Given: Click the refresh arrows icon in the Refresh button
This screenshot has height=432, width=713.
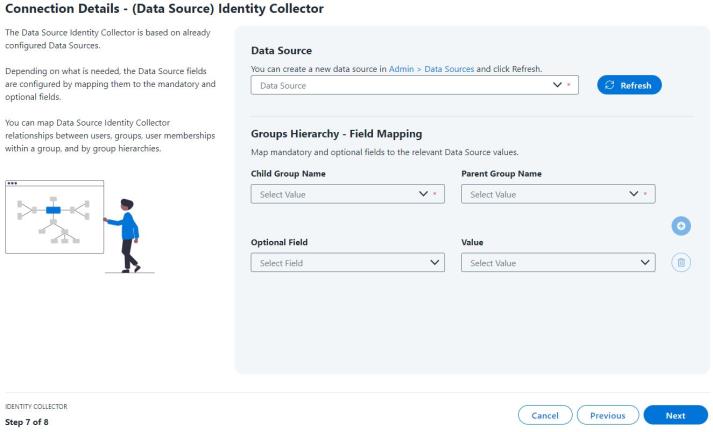Looking at the screenshot, I should click(609, 85).
